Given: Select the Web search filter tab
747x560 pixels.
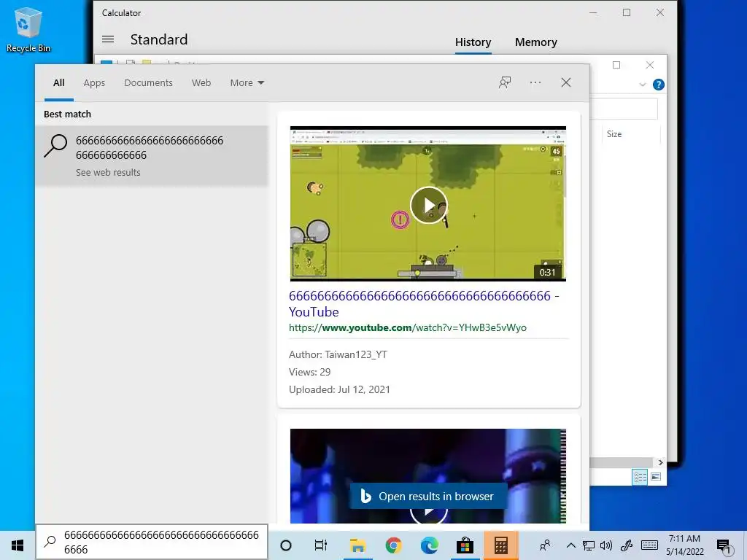Looking at the screenshot, I should click(x=201, y=83).
